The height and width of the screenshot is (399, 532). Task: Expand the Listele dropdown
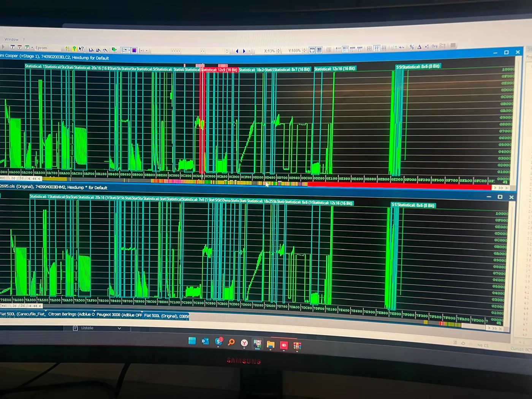tap(119, 328)
